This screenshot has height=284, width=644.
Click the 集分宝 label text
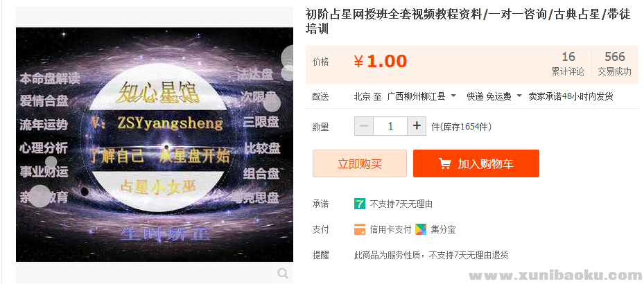tap(443, 229)
